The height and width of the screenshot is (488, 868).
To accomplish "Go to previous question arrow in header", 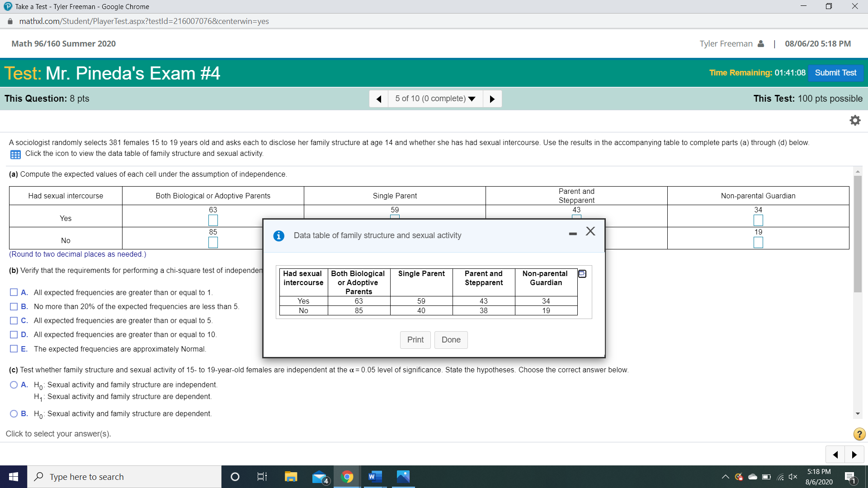I will click(379, 99).
